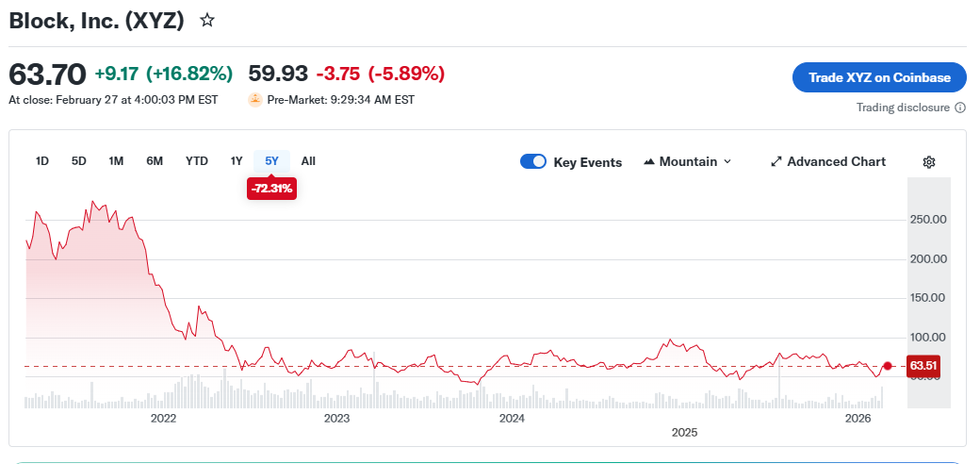
Task: Show the All time range
Action: click(x=308, y=161)
